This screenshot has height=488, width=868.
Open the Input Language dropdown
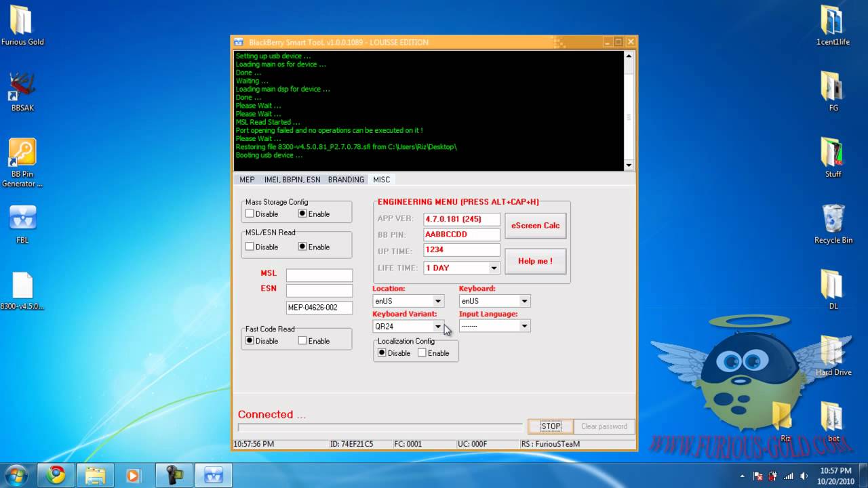tap(524, 326)
